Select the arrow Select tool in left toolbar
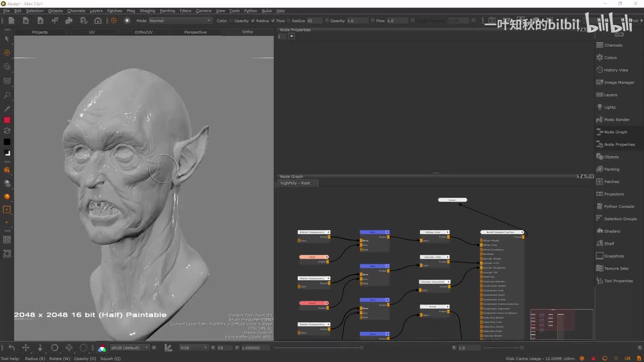This screenshot has height=362, width=644. click(x=7, y=39)
